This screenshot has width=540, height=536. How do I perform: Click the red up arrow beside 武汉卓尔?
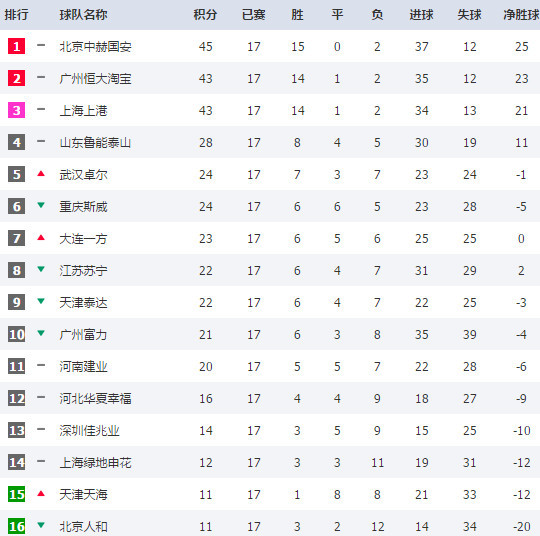point(41,174)
